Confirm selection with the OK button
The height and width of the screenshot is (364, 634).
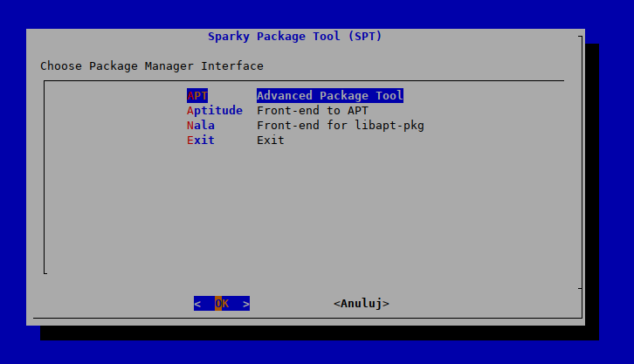click(222, 304)
